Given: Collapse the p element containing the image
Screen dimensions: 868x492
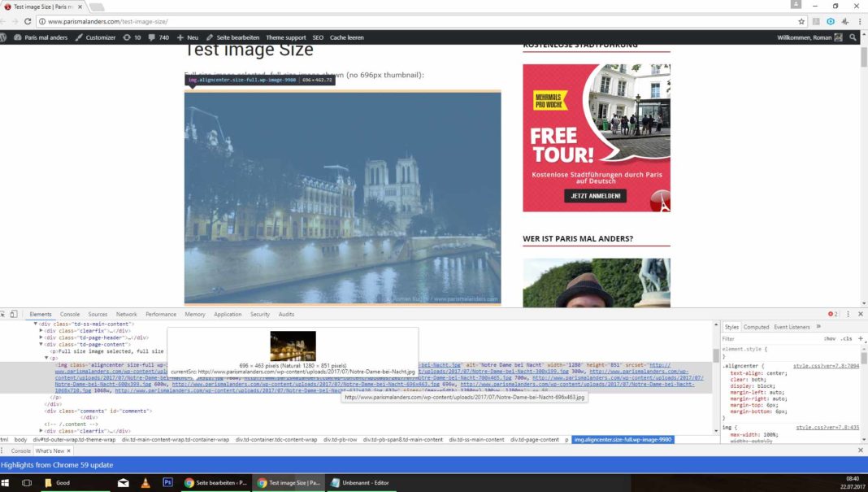Looking at the screenshot, I should pyautogui.click(x=46, y=358).
